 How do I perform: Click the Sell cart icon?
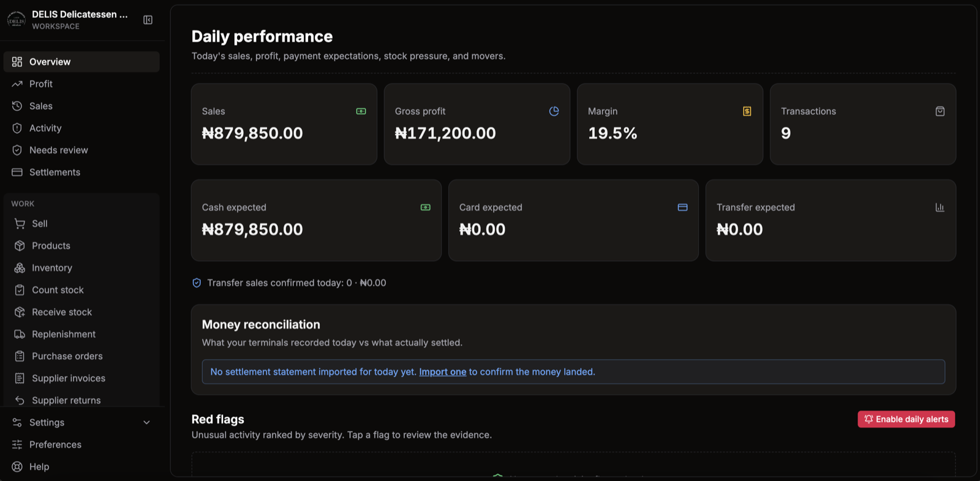click(20, 223)
